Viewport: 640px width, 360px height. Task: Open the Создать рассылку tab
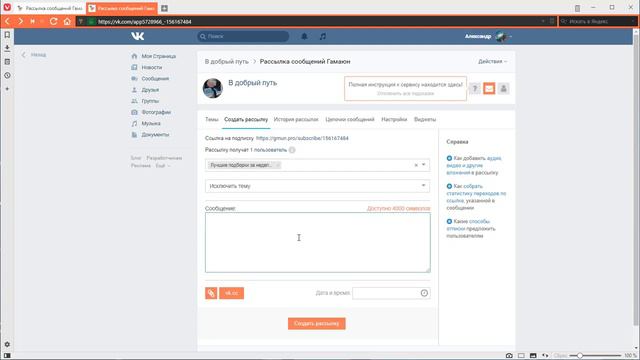pos(246,120)
